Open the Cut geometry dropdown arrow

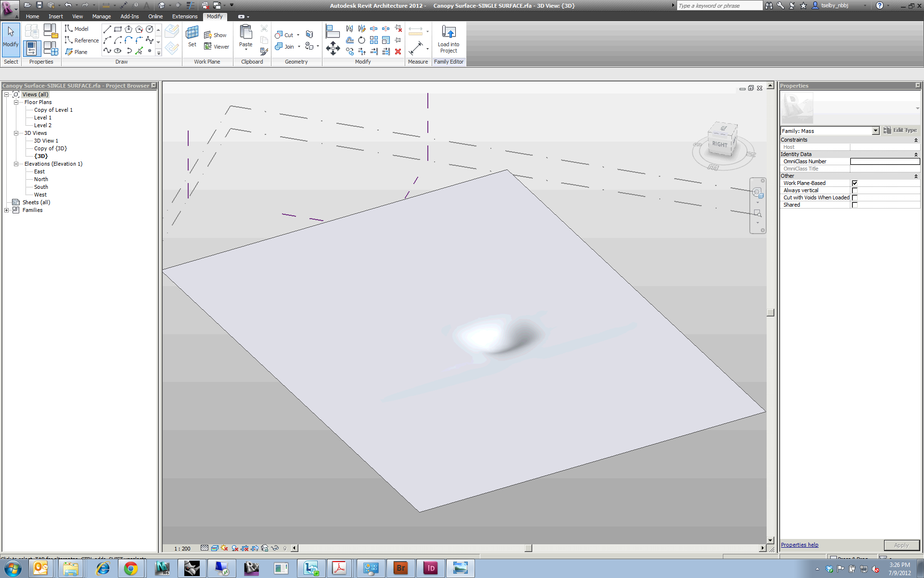[x=298, y=35]
